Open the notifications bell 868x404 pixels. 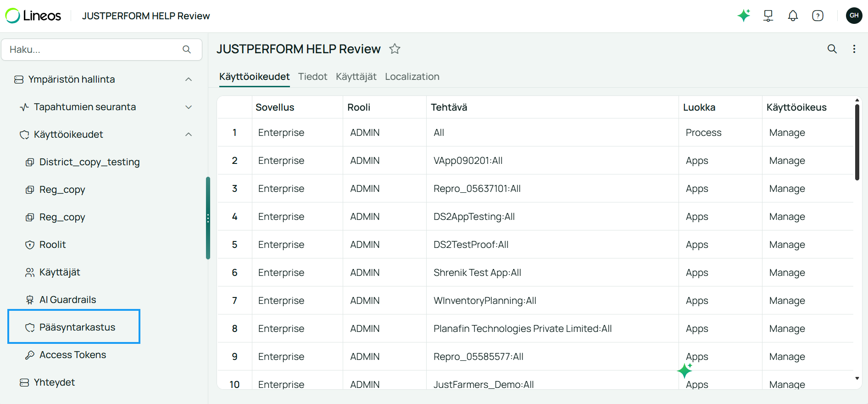[x=793, y=16]
